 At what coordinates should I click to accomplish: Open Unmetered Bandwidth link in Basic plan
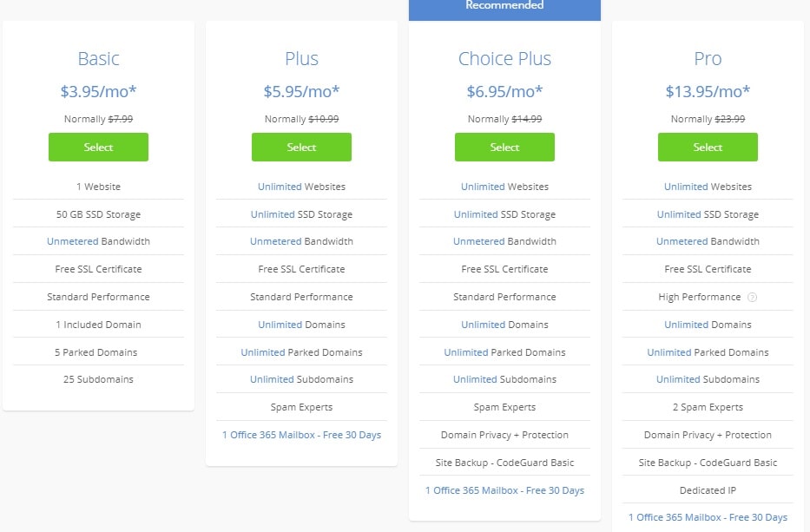click(73, 241)
